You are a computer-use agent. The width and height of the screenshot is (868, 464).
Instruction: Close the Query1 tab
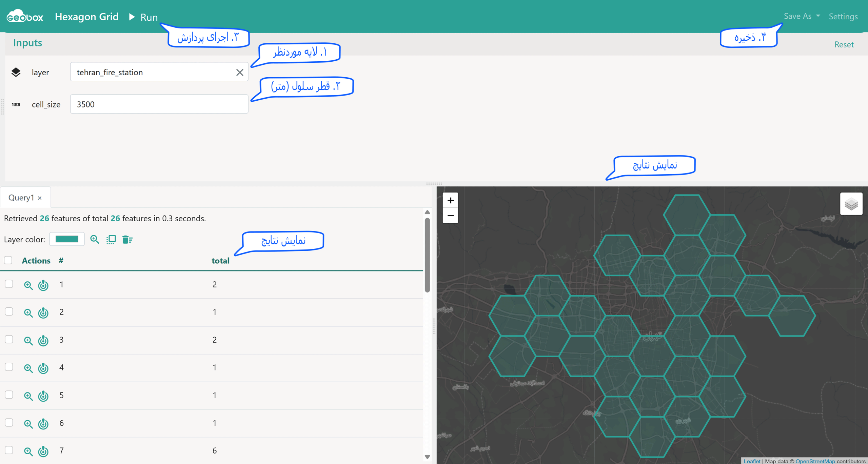coord(40,198)
